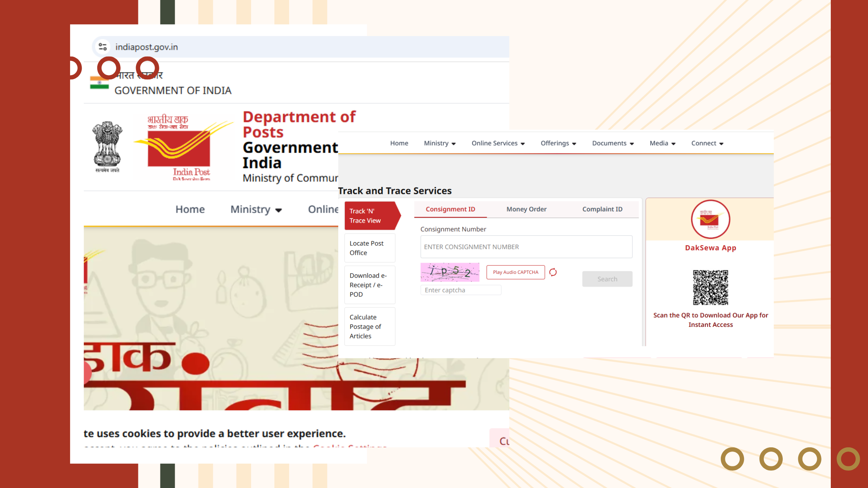The height and width of the screenshot is (488, 868).
Task: Select the Complaint ID tab
Action: coord(602,209)
